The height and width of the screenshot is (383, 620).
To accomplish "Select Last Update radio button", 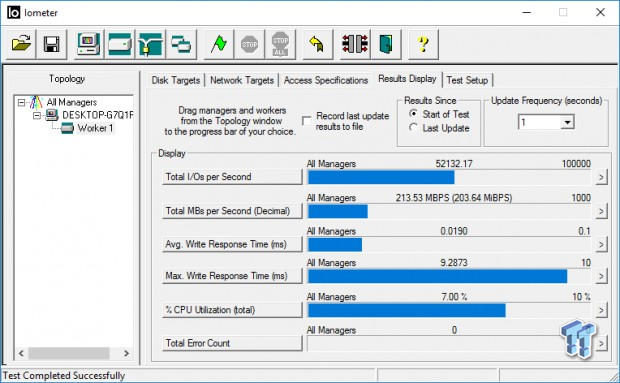I will tap(413, 128).
